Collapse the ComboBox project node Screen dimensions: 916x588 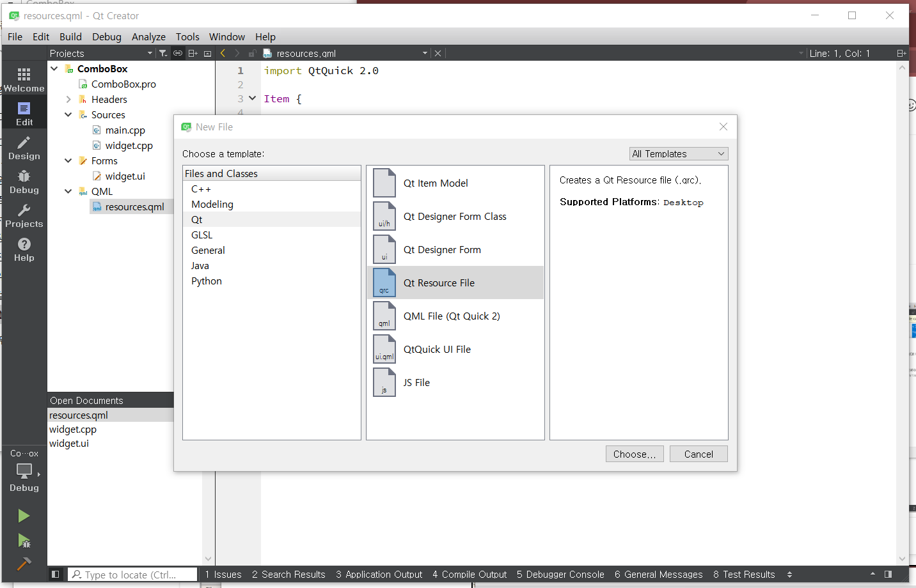click(x=54, y=68)
